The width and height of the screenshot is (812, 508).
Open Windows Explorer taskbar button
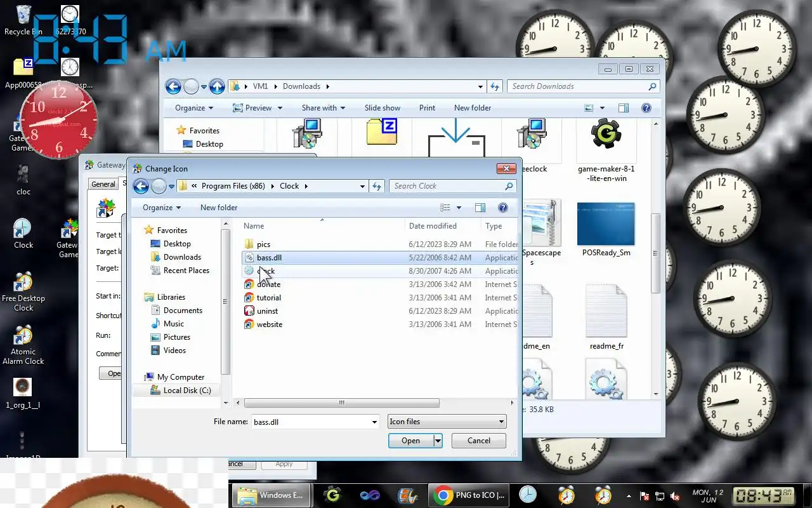(272, 495)
